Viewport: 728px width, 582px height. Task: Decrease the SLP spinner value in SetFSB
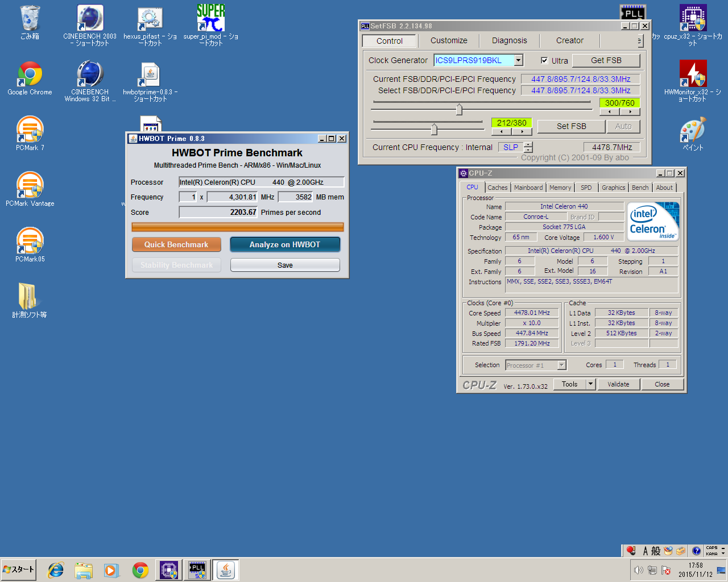[528, 150]
